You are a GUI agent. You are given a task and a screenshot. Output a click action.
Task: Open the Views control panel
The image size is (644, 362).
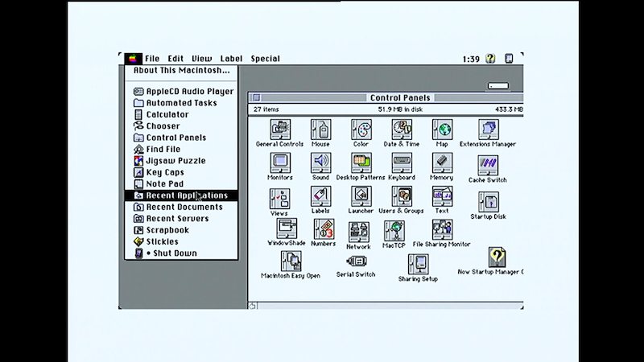tap(279, 199)
